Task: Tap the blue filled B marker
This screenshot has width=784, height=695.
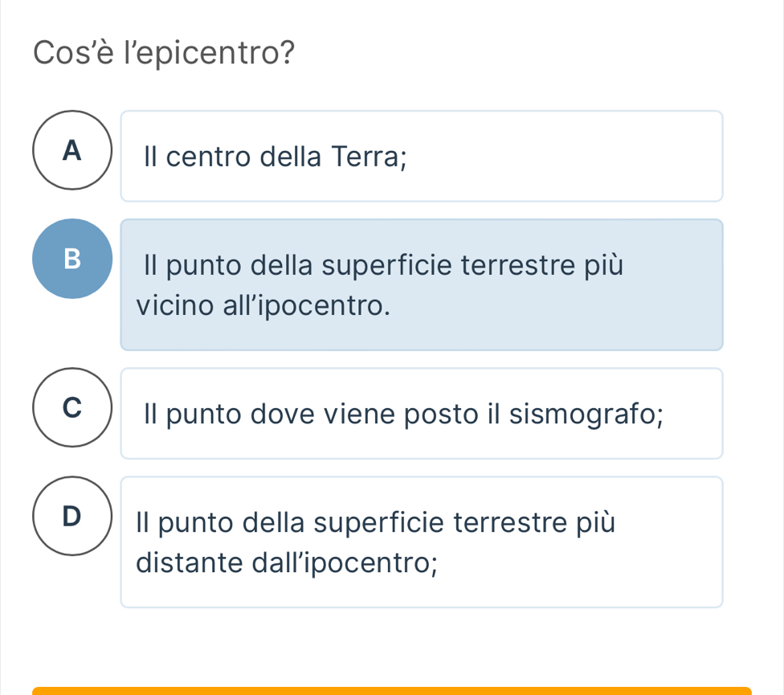Action: point(72,259)
